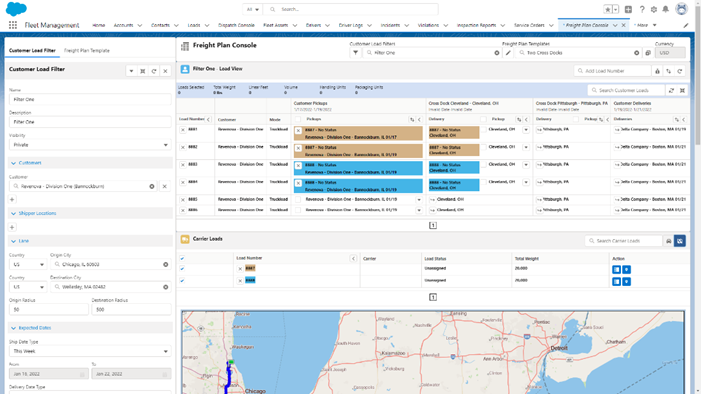Image resolution: width=701 pixels, height=394 pixels.
Task: Open the App Launcher grid icon
Action: pyautogui.click(x=13, y=25)
